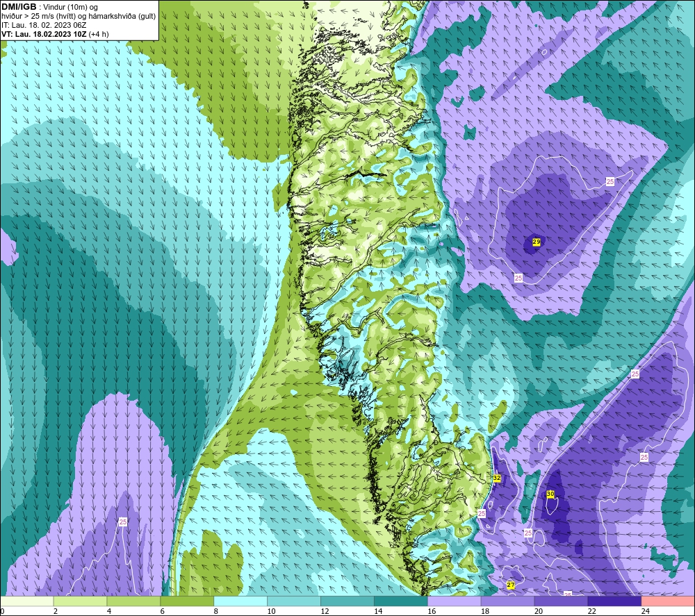Select the pink above-24 legend swatch
695x616 pixels.
pyautogui.click(x=668, y=601)
